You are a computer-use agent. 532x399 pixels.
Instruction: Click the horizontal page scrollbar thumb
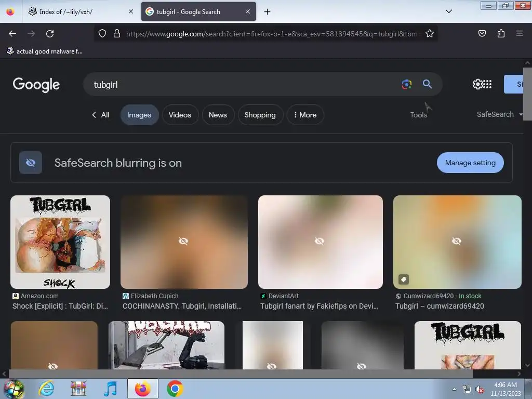(x=241, y=374)
